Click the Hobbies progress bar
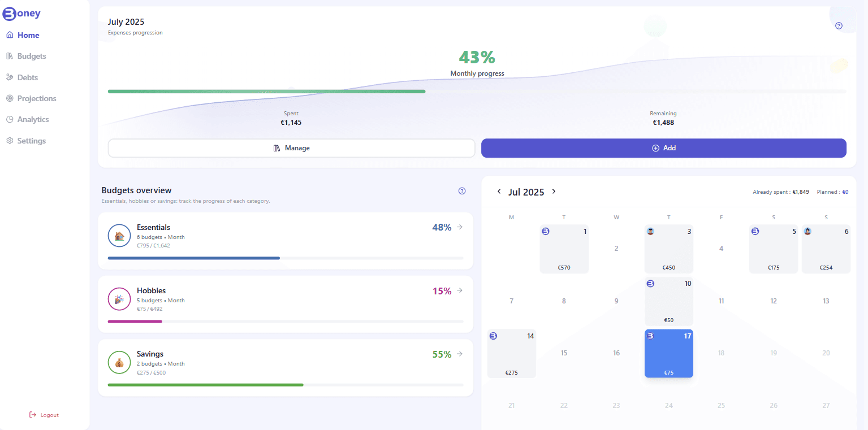This screenshot has width=868, height=430. [286, 322]
